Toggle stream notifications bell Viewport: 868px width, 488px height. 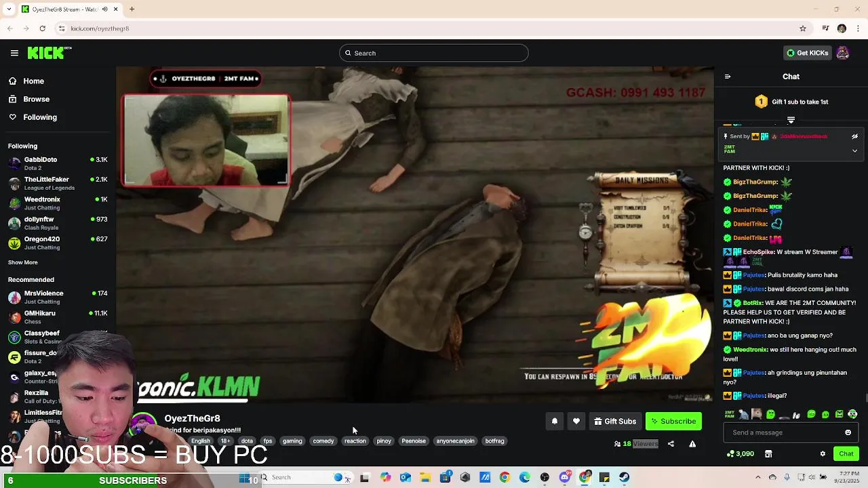[x=555, y=422]
